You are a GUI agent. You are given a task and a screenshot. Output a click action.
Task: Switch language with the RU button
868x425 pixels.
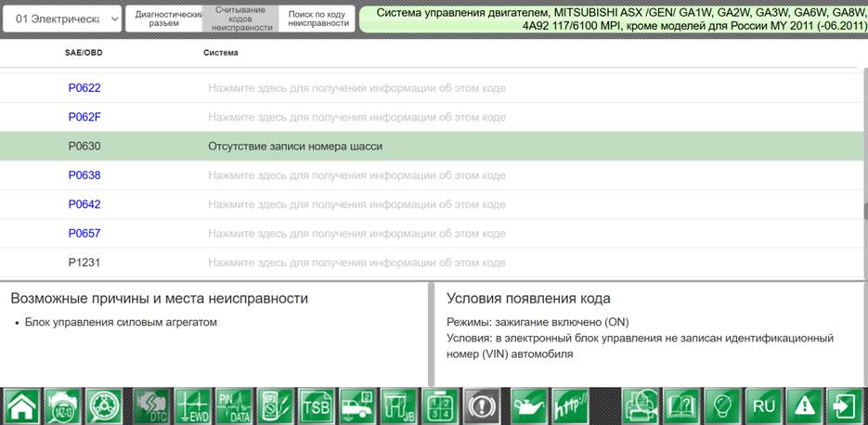(764, 406)
